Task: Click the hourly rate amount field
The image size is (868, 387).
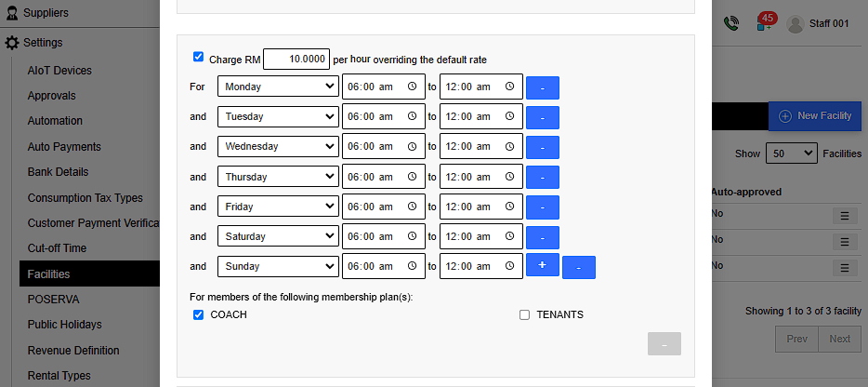Action: pos(296,59)
